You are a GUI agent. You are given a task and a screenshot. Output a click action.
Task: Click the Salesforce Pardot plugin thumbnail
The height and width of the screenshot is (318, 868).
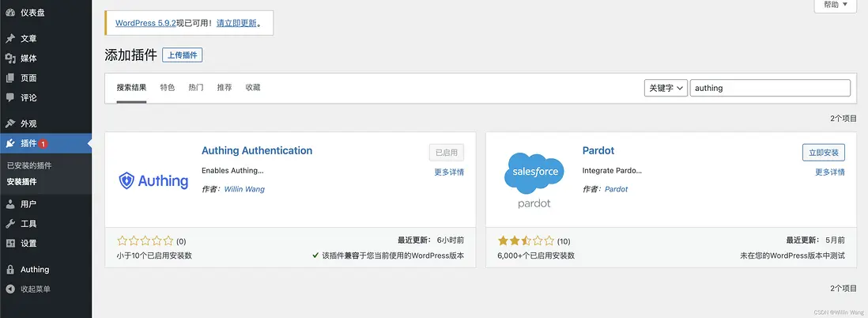coord(534,179)
